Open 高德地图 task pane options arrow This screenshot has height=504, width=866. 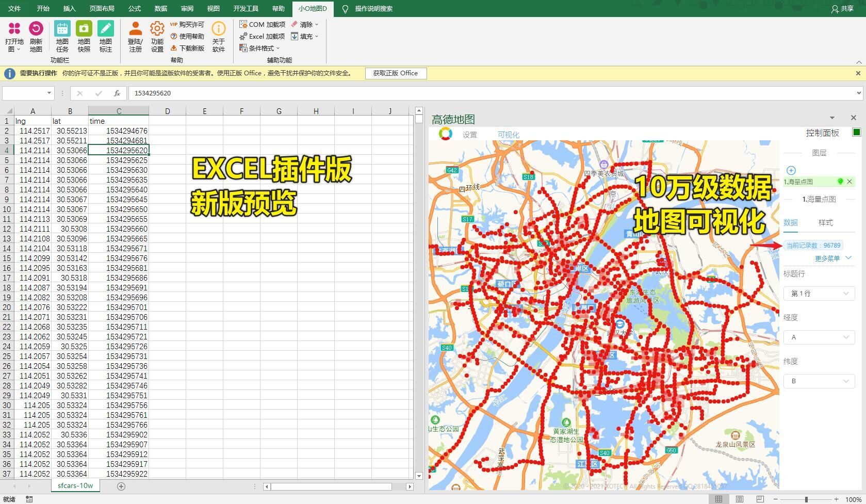(x=832, y=118)
